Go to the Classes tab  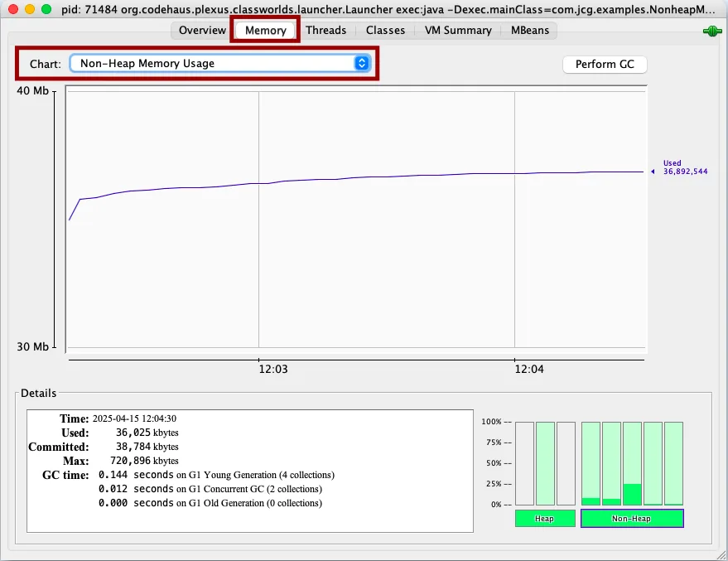tap(385, 30)
